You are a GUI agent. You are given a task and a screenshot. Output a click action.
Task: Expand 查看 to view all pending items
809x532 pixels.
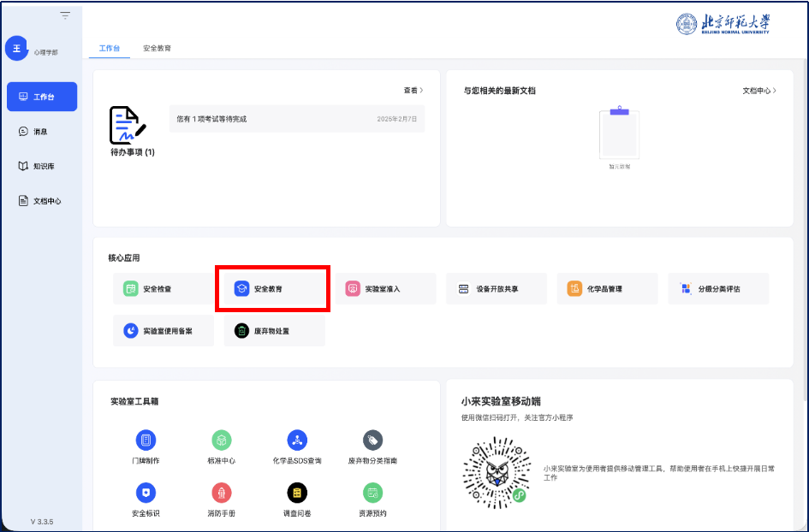point(413,90)
